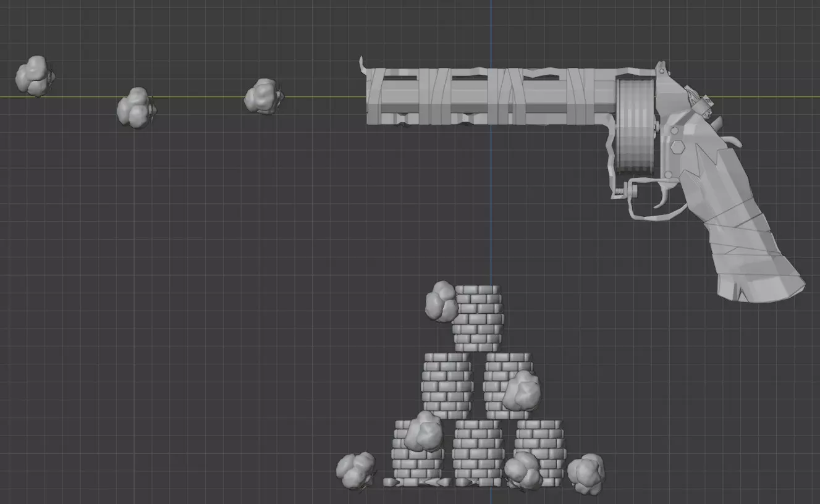This screenshot has height=504, width=820.
Task: Select the smoke puff farthest from the revolver muzzle
Action: click(x=35, y=76)
